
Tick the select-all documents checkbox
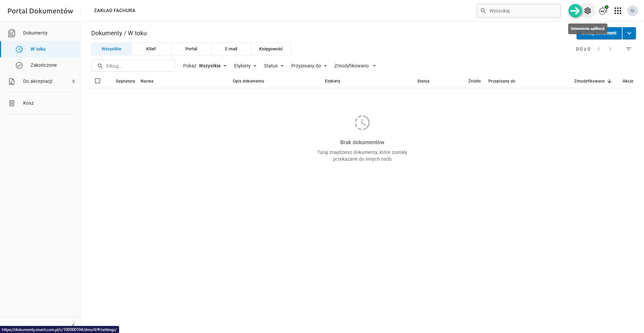tap(98, 81)
